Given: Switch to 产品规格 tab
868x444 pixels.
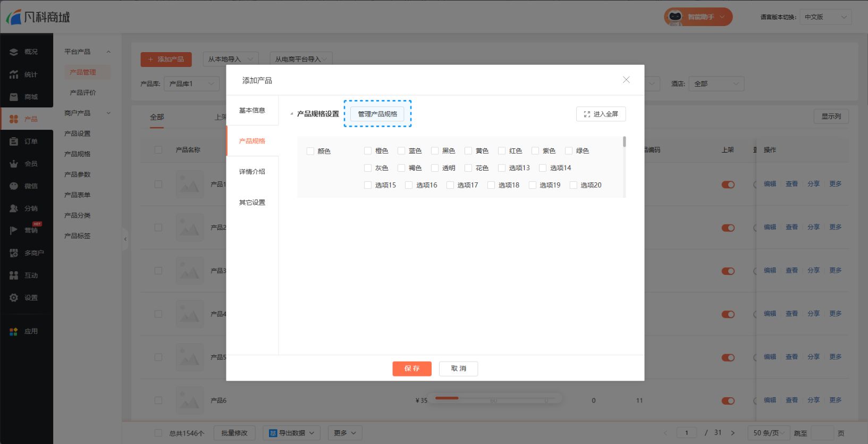Looking at the screenshot, I should [252, 141].
